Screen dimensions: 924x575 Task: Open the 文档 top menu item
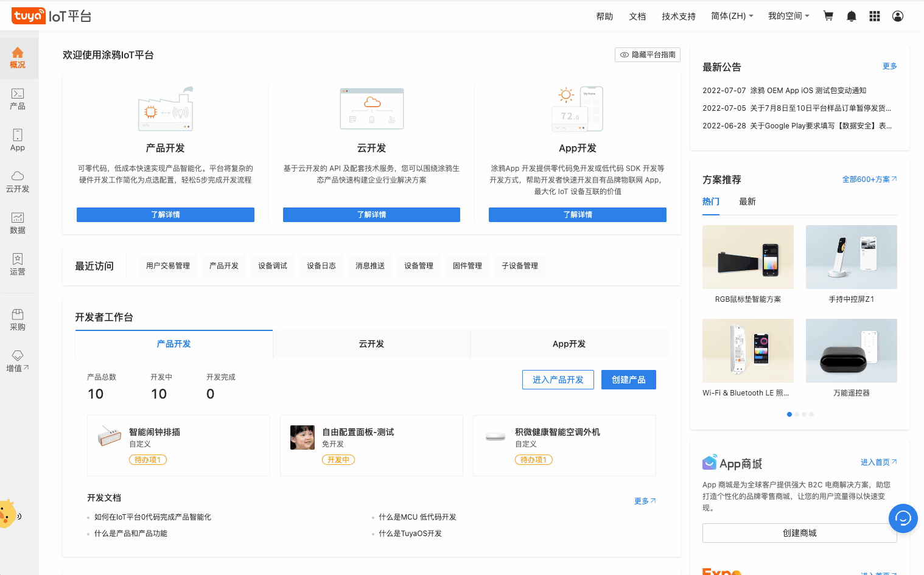click(637, 16)
